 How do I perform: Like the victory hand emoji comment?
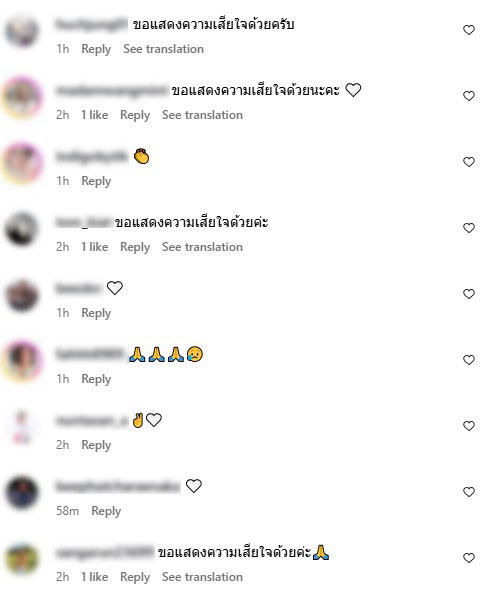469,426
